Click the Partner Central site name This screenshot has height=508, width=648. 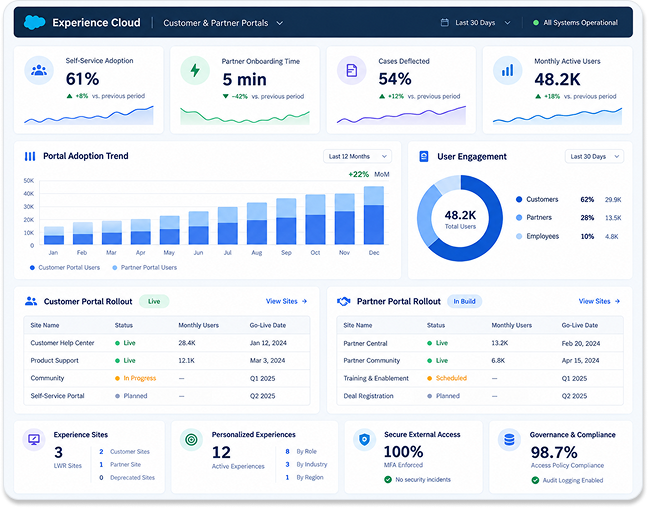[365, 343]
